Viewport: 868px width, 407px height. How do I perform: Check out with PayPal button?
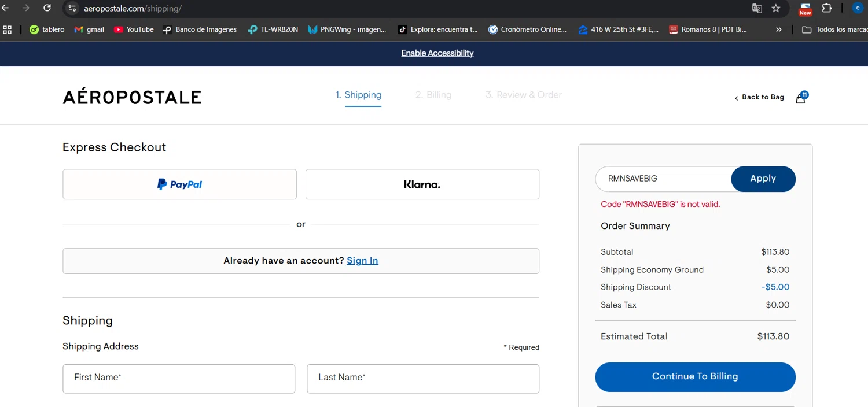[x=179, y=184]
